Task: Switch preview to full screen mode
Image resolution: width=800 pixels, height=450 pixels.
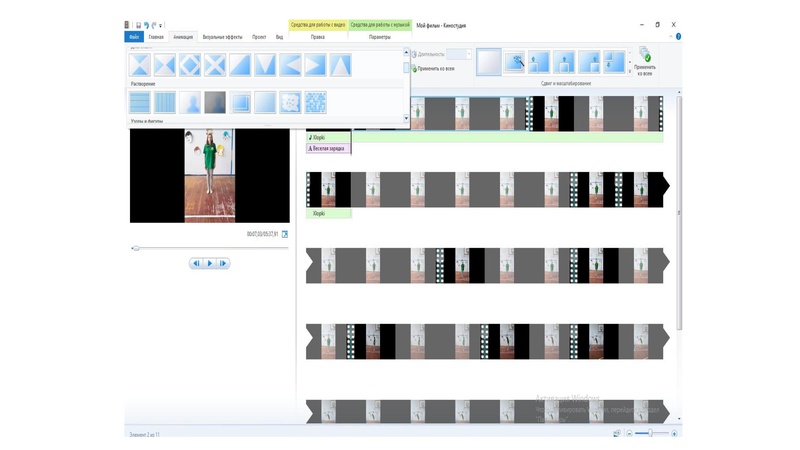Action: 284,234
